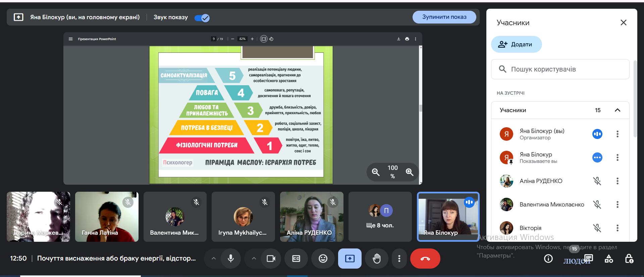Open the activities icon
Image resolution: width=644 pixels, height=277 pixels.
coord(609,259)
